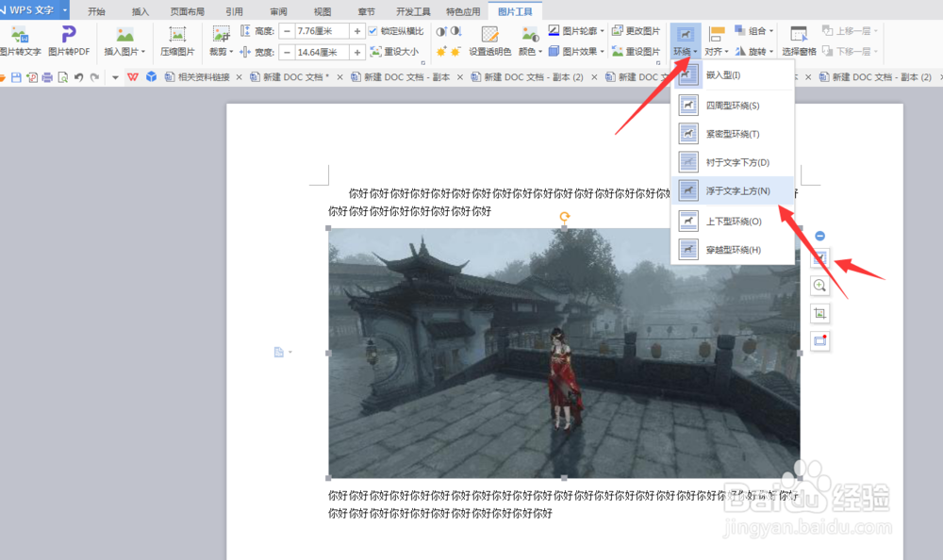Open the 插入图片 insert picture dropdown

click(x=124, y=52)
